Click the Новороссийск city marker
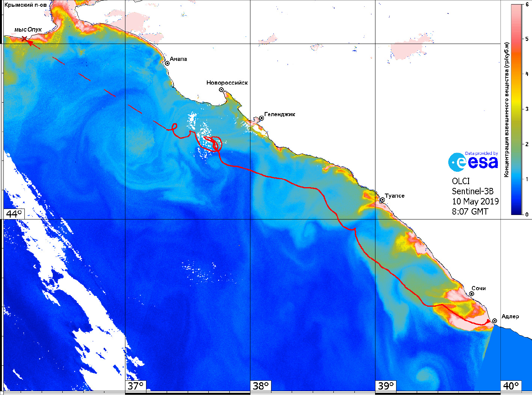Image resolution: width=532 pixels, height=395 pixels. point(222,89)
